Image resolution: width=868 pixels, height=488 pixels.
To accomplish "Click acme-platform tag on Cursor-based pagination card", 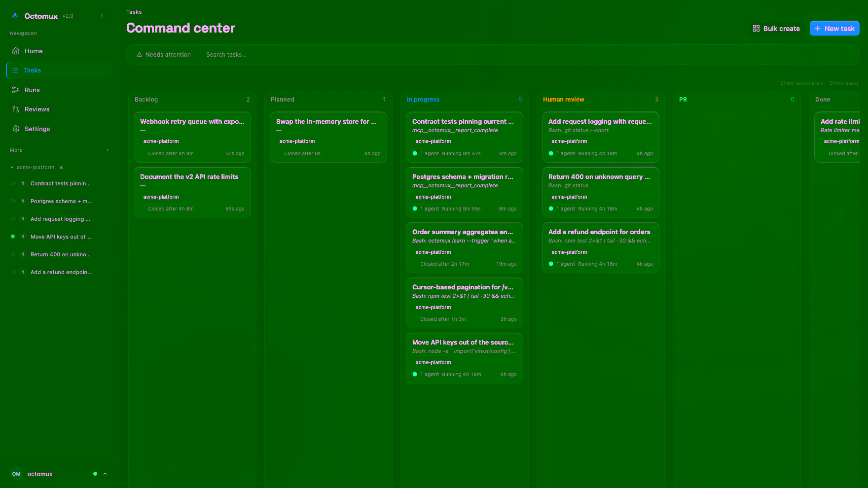I will click(x=434, y=308).
